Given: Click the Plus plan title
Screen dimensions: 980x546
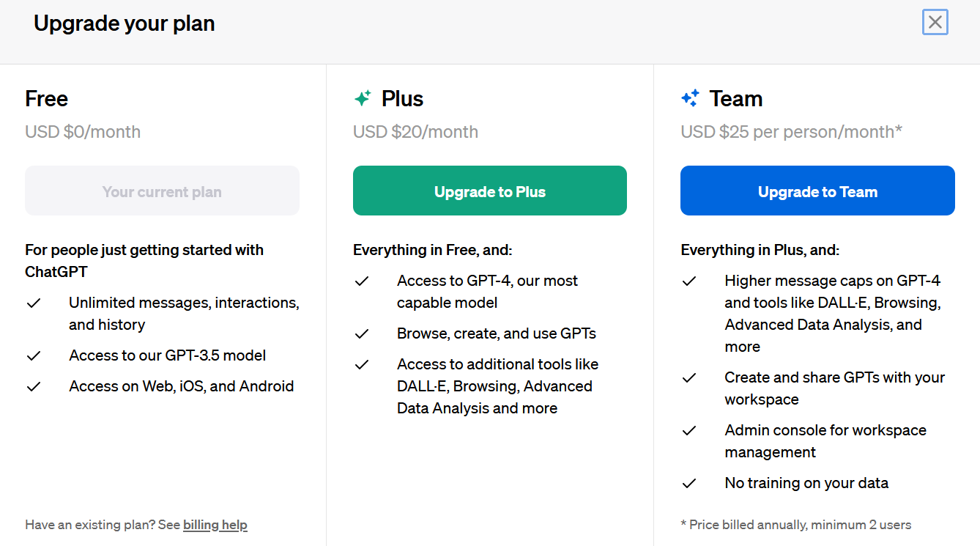Looking at the screenshot, I should [402, 98].
